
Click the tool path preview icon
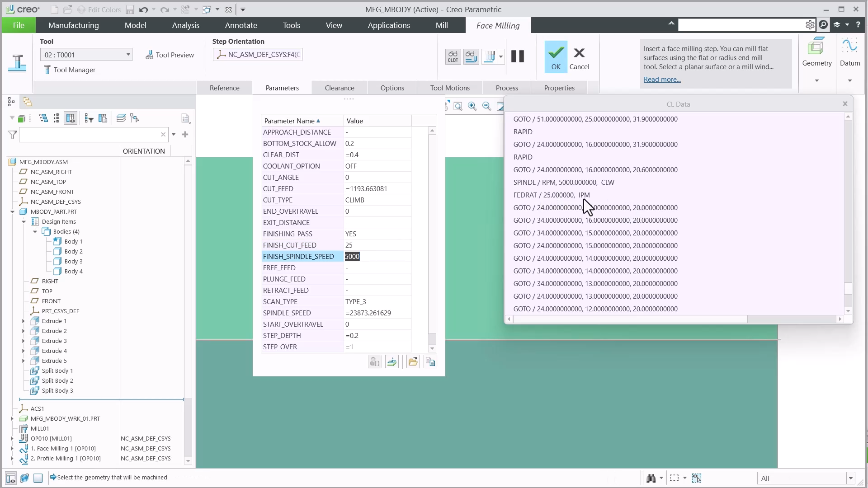[x=471, y=56]
